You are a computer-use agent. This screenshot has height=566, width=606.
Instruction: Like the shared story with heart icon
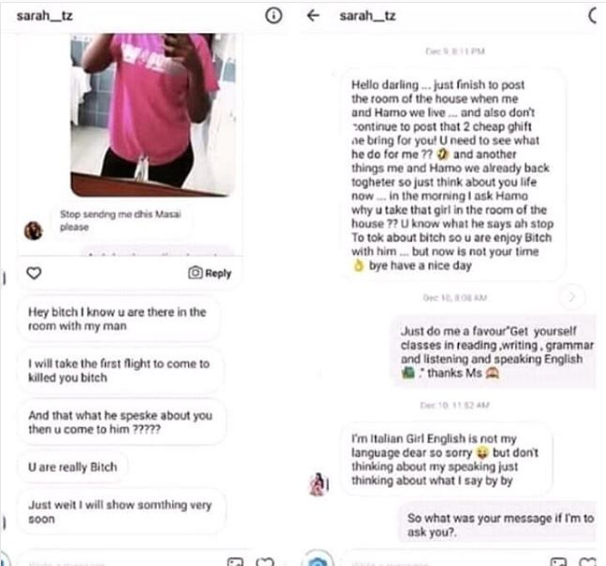click(x=34, y=273)
